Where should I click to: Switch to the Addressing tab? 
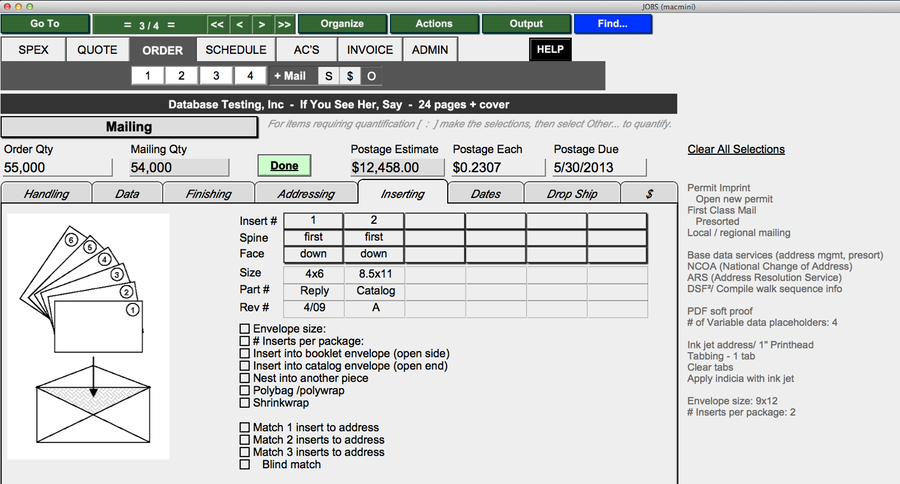[x=305, y=193]
